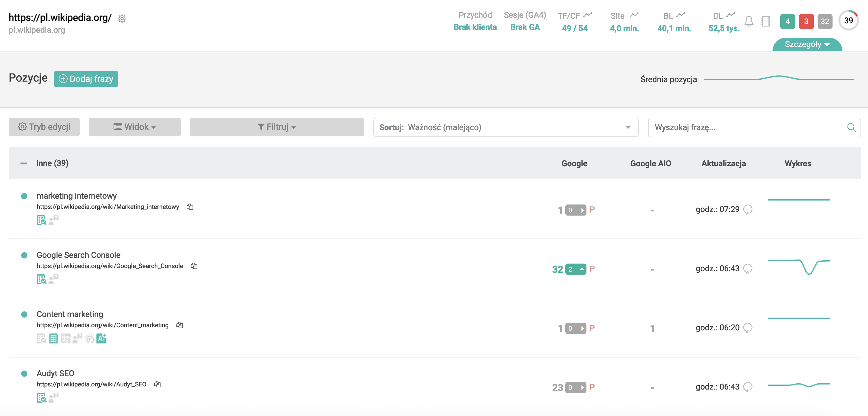Collapse the Inne (39) keyword group
The image size is (868, 416).
(x=24, y=163)
